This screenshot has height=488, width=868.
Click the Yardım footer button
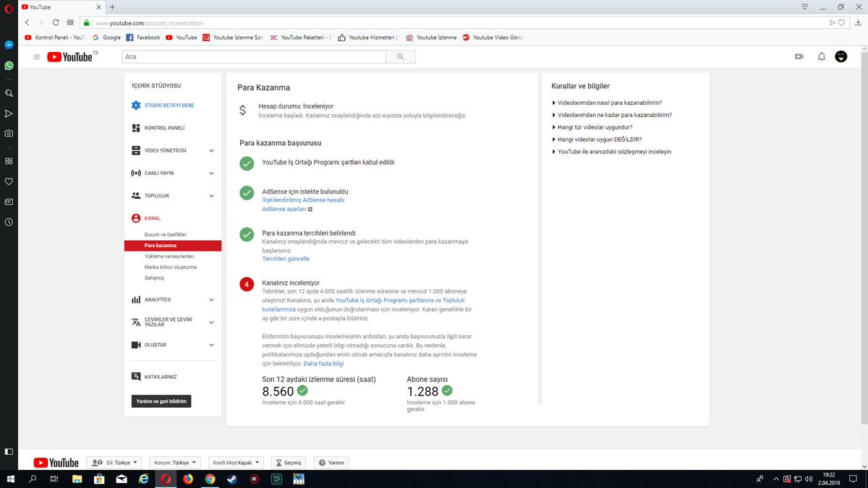coord(331,463)
